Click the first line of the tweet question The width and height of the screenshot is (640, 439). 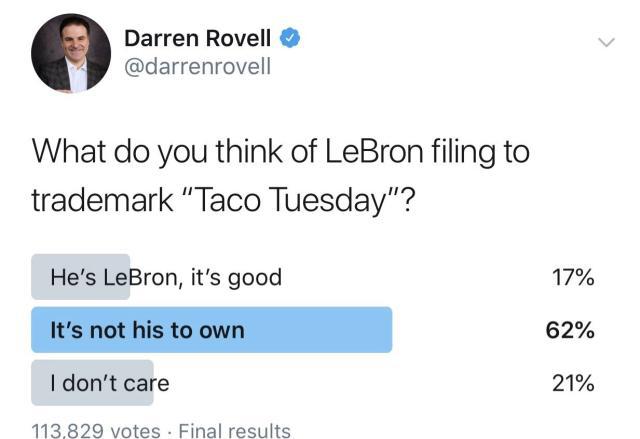pyautogui.click(x=280, y=153)
